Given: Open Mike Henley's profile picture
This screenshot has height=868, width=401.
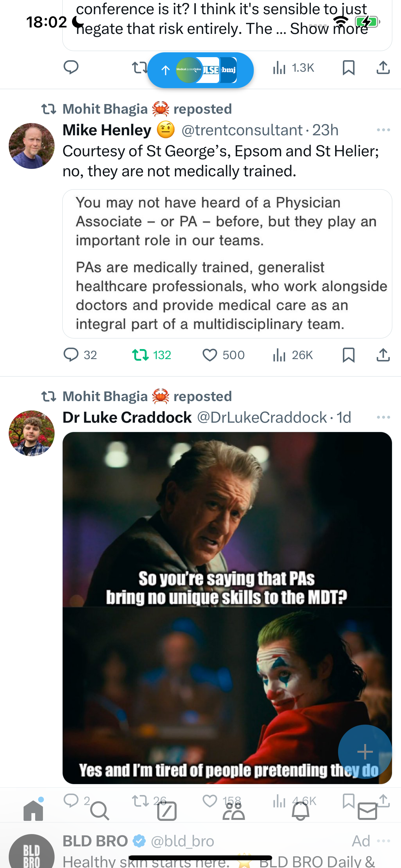Looking at the screenshot, I should coord(32,146).
